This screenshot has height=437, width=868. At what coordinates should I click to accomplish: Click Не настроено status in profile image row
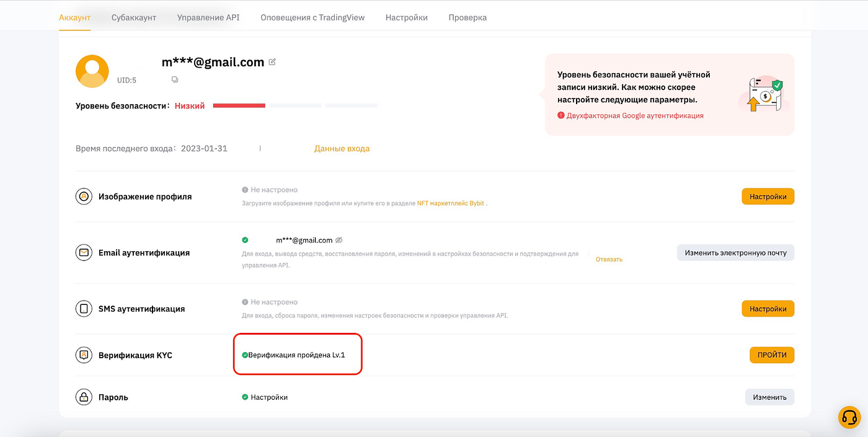[274, 190]
